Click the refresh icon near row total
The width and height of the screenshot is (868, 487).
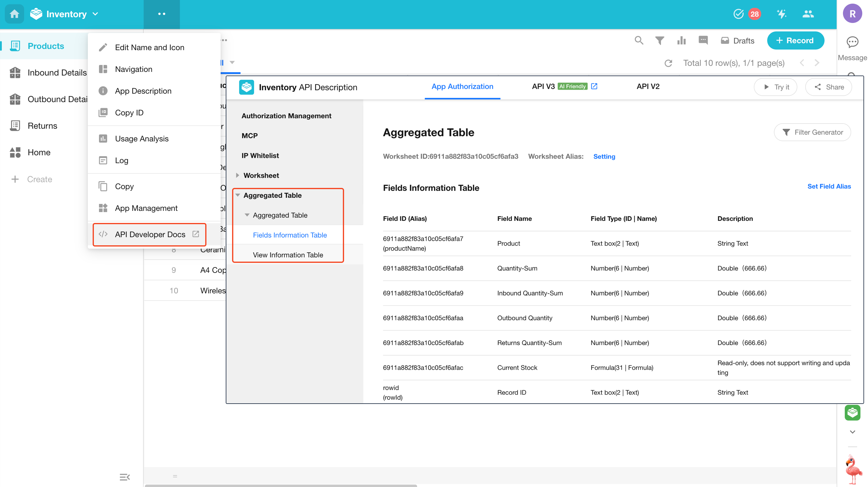click(x=668, y=63)
